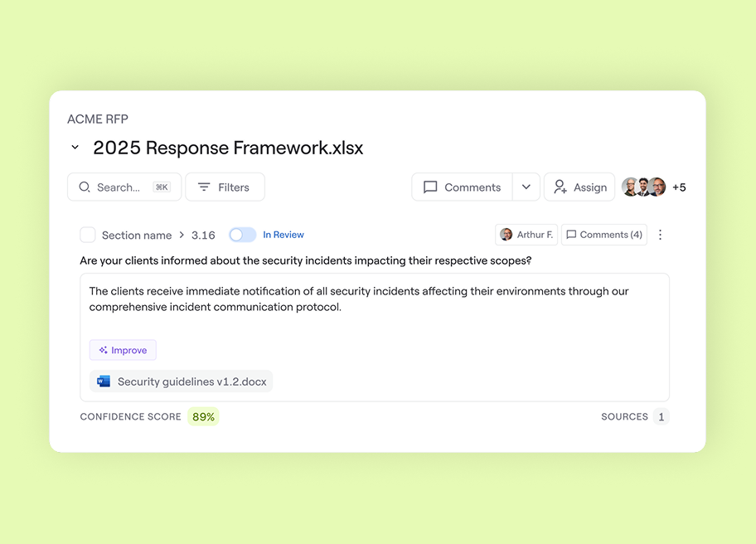Select the 3.16 section number

tap(203, 235)
